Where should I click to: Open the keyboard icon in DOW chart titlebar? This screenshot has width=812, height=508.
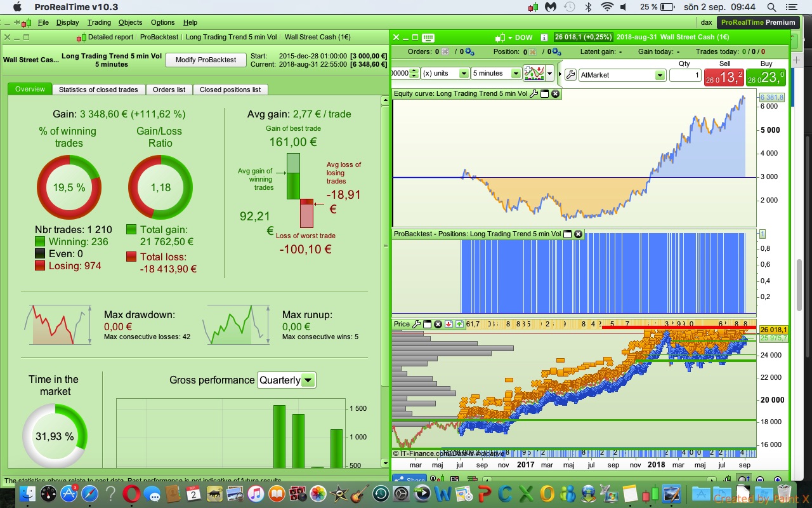pyautogui.click(x=428, y=37)
